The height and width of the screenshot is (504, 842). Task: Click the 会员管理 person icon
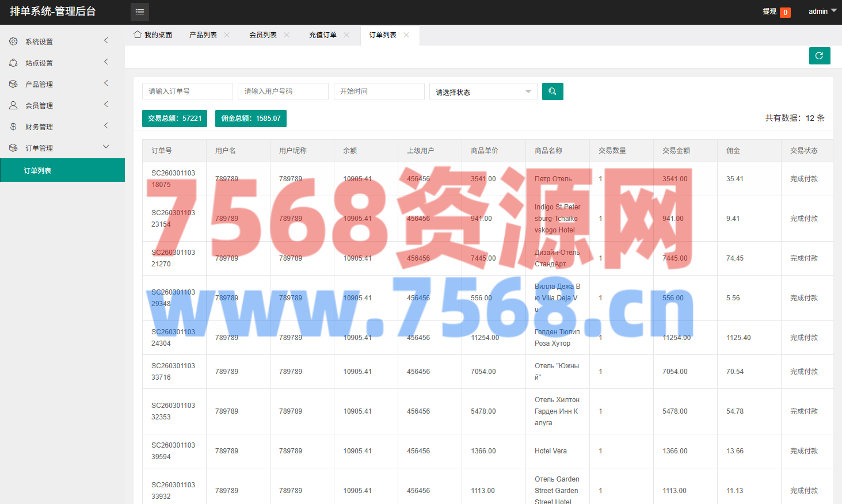click(13, 105)
